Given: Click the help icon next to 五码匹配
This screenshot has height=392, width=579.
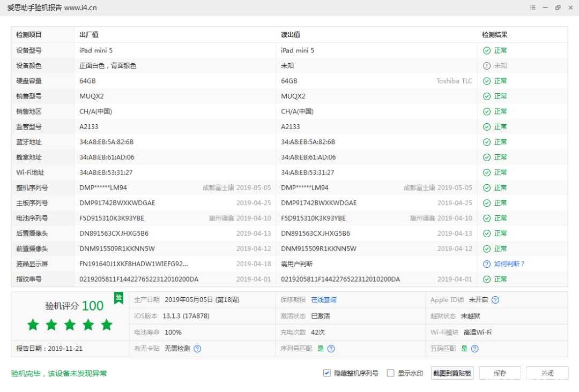Looking at the screenshot, I should (x=475, y=349).
